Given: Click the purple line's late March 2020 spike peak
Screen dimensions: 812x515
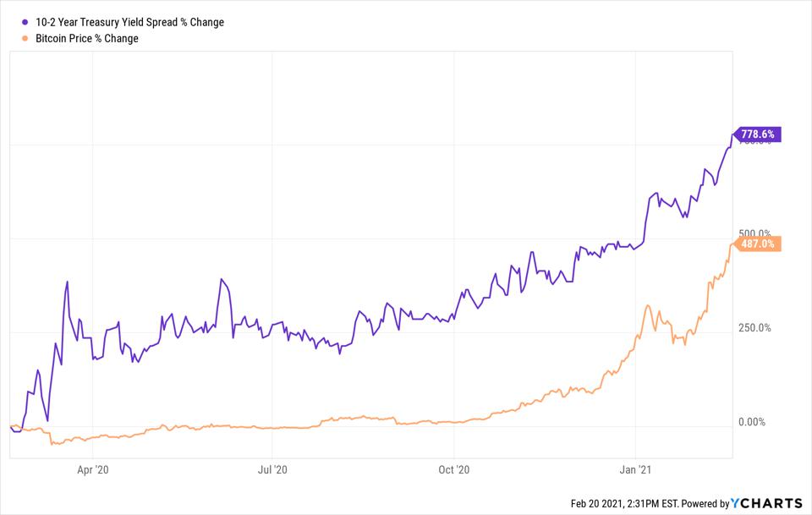Looking at the screenshot, I should 68,282.
